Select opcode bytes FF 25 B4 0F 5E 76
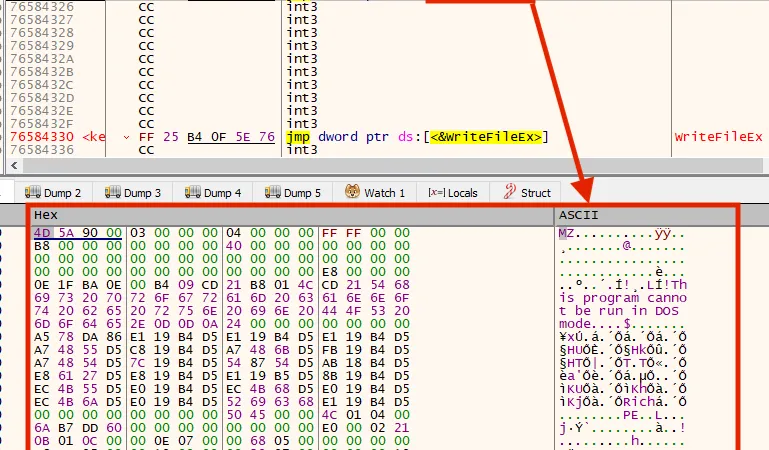 206,137
